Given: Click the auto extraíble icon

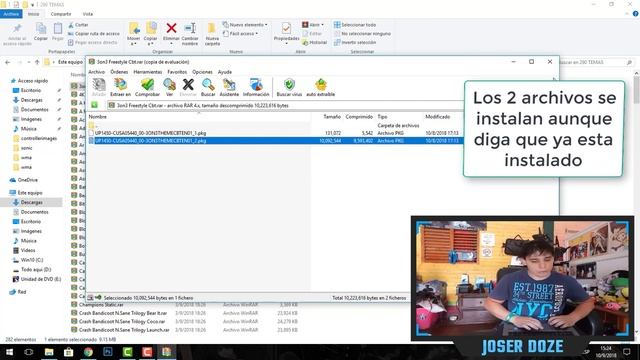Looking at the screenshot, I should (320, 87).
